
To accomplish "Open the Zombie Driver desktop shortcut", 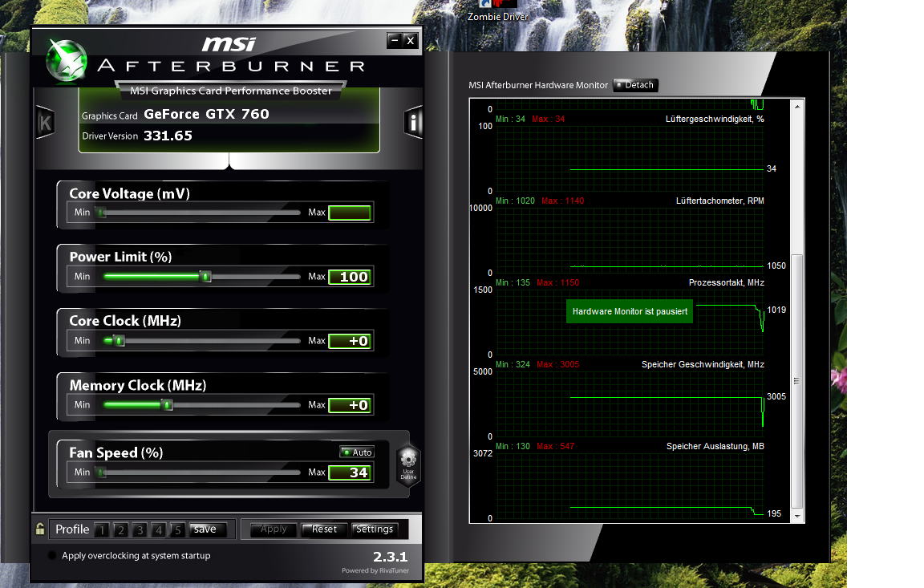I will (497, 10).
